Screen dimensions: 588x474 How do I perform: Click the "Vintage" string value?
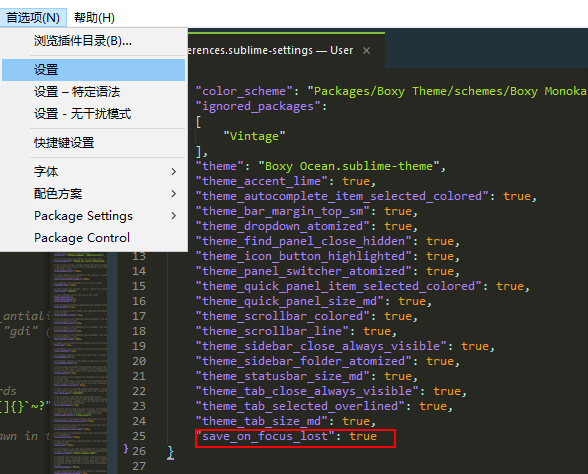click(254, 136)
